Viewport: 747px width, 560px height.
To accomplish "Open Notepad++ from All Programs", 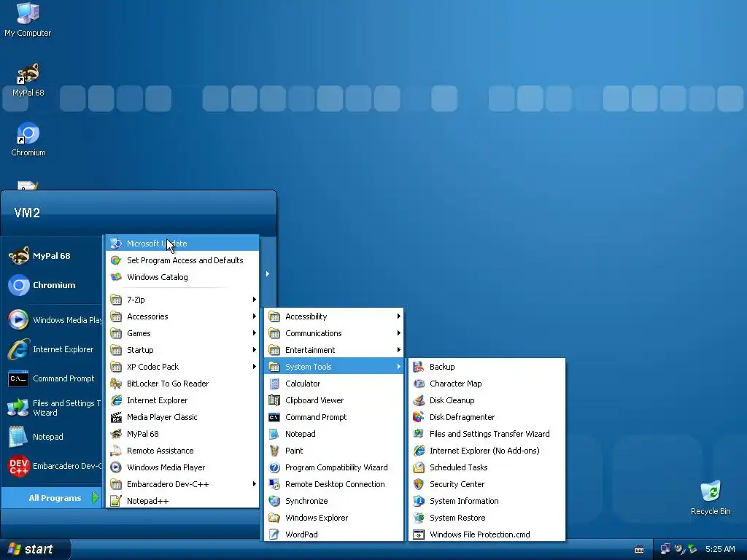I will (x=182, y=501).
